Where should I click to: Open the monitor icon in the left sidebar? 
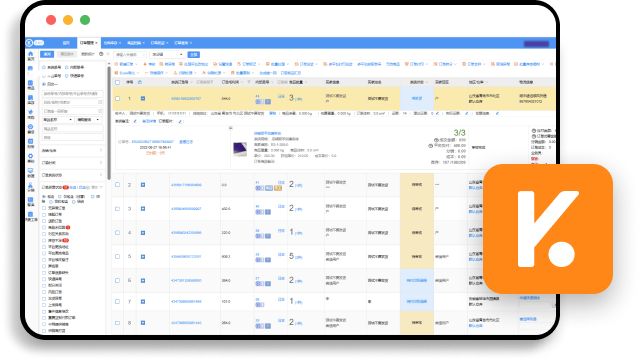pos(30,171)
